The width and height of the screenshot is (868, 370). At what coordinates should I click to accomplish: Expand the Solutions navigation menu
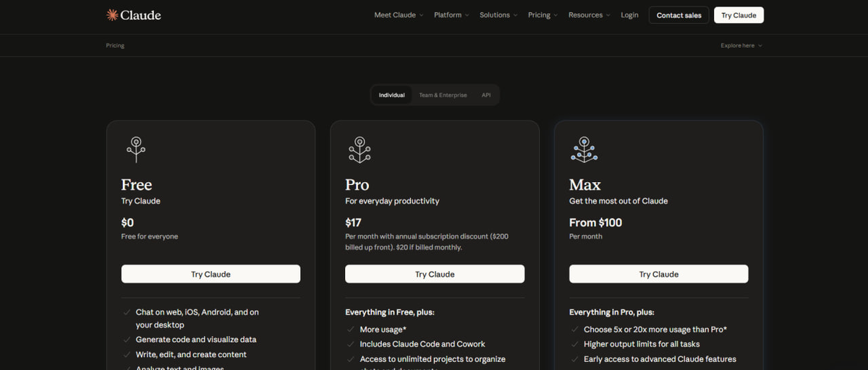[x=498, y=15]
